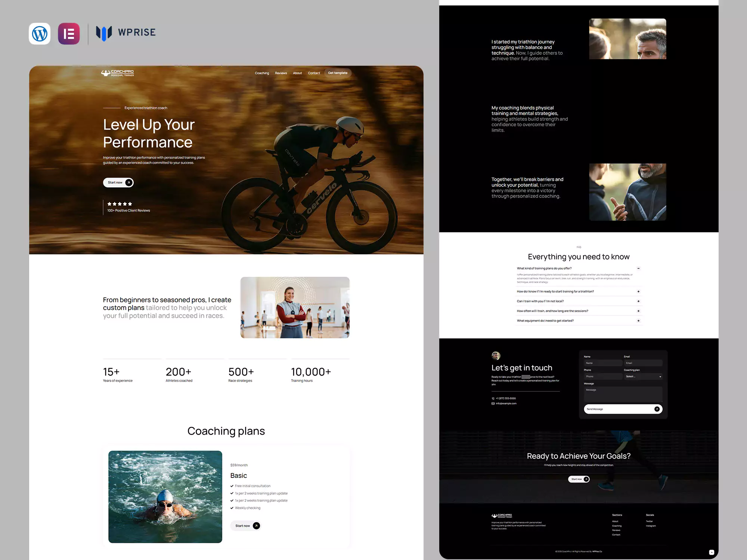Image resolution: width=747 pixels, height=560 pixels.
Task: Expand the 'Can I train with you if I'm not local?' FAQ
Action: click(638, 301)
